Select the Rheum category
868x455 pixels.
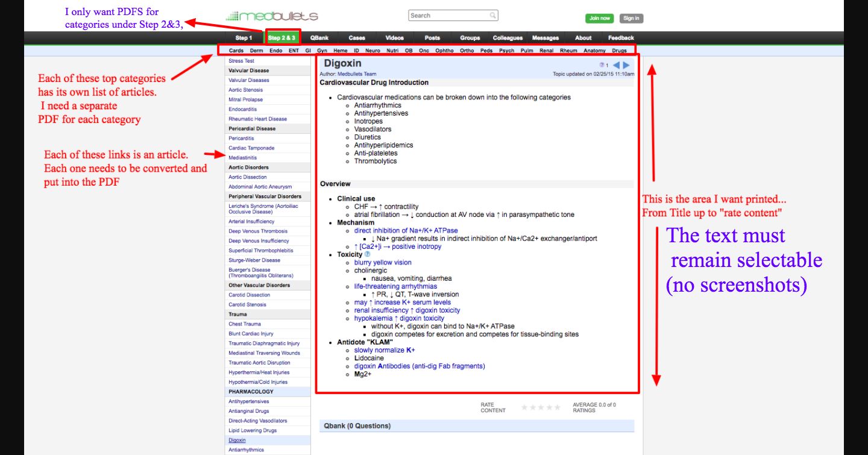568,51
